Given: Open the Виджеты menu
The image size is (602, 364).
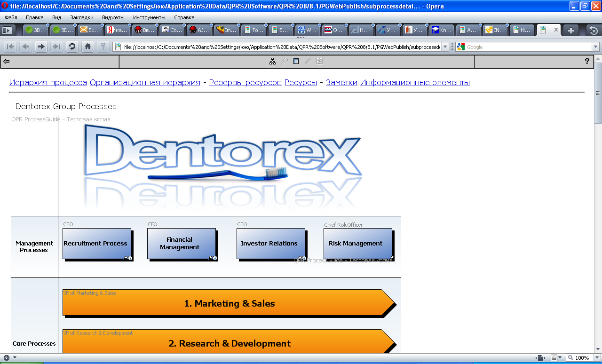Looking at the screenshot, I should 113,17.
